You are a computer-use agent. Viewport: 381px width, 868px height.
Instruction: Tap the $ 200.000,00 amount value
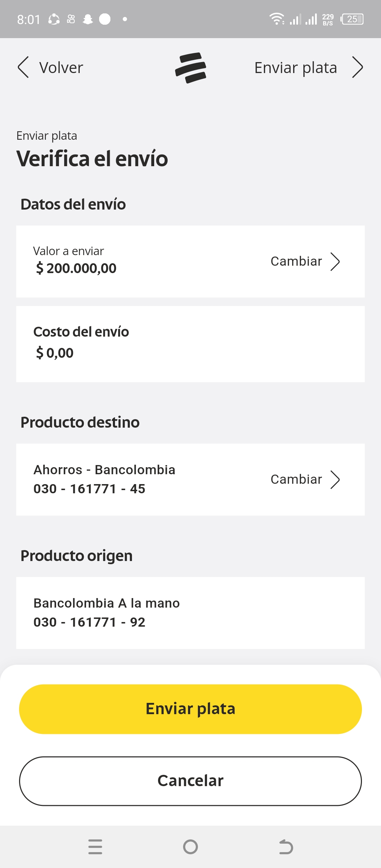pos(76,269)
